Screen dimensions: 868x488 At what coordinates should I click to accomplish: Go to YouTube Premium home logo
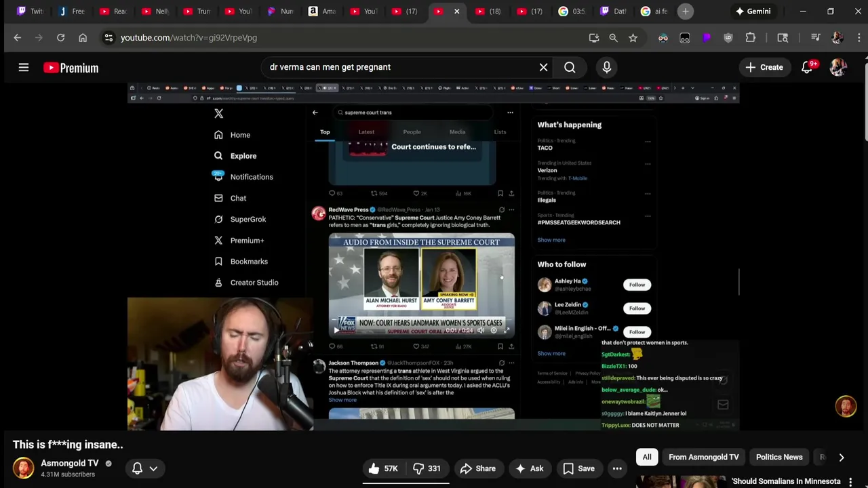coord(71,68)
